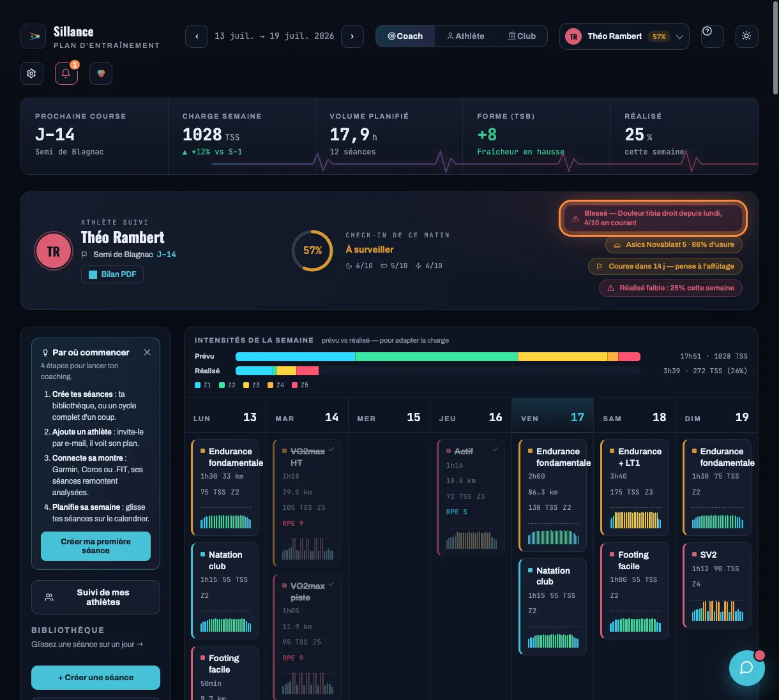779x700 pixels.
Task: Go to next week with right arrow
Action: (352, 36)
